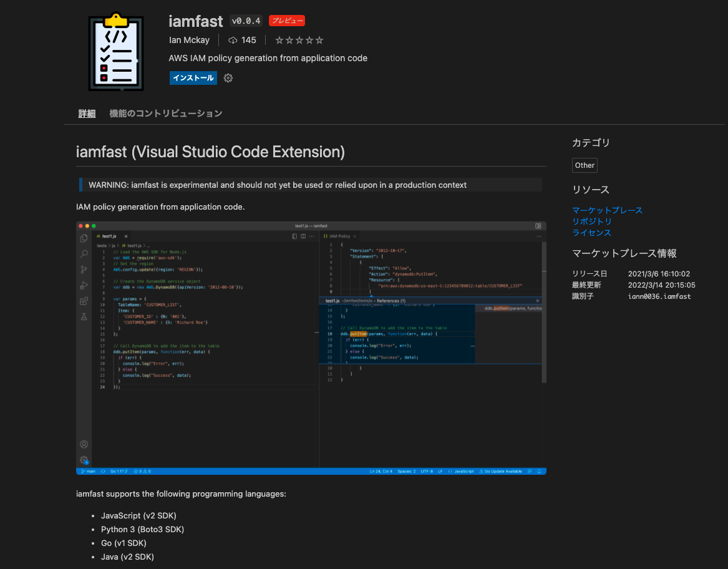Click the 'Go (v1 SDK)' list item
This screenshot has width=728, height=569.
tap(124, 543)
